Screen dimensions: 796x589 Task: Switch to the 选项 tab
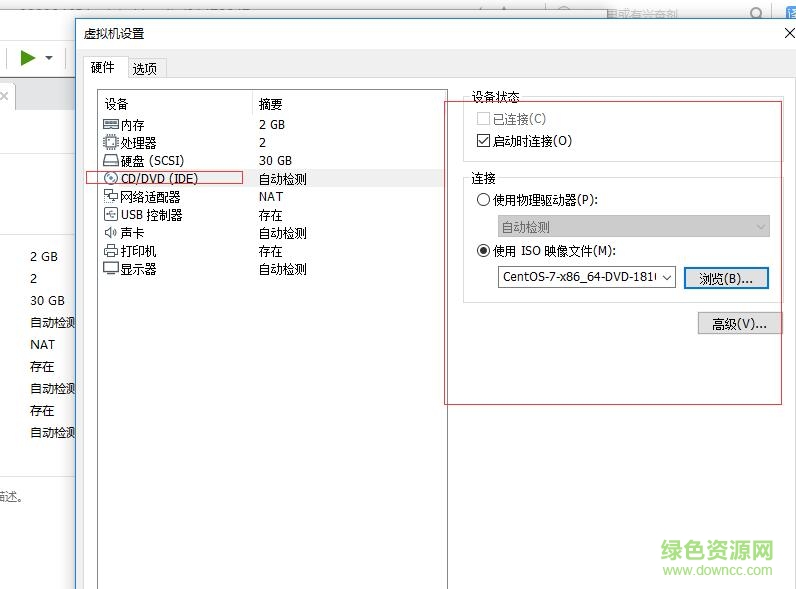pyautogui.click(x=145, y=69)
